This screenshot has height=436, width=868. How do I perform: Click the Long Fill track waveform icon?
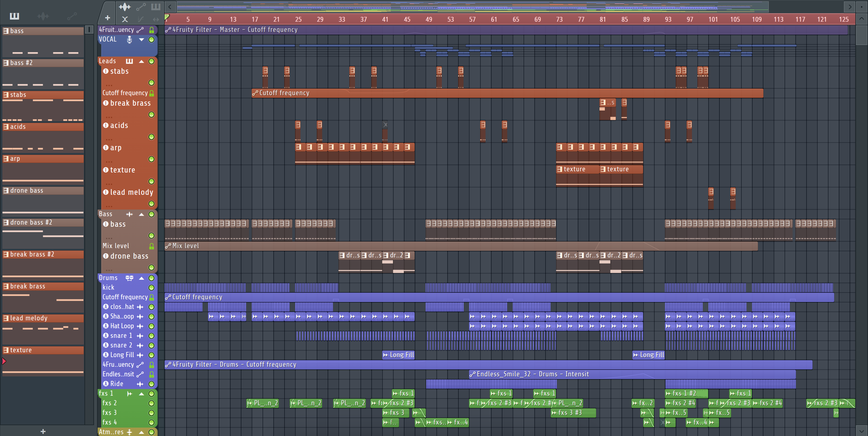[140, 355]
